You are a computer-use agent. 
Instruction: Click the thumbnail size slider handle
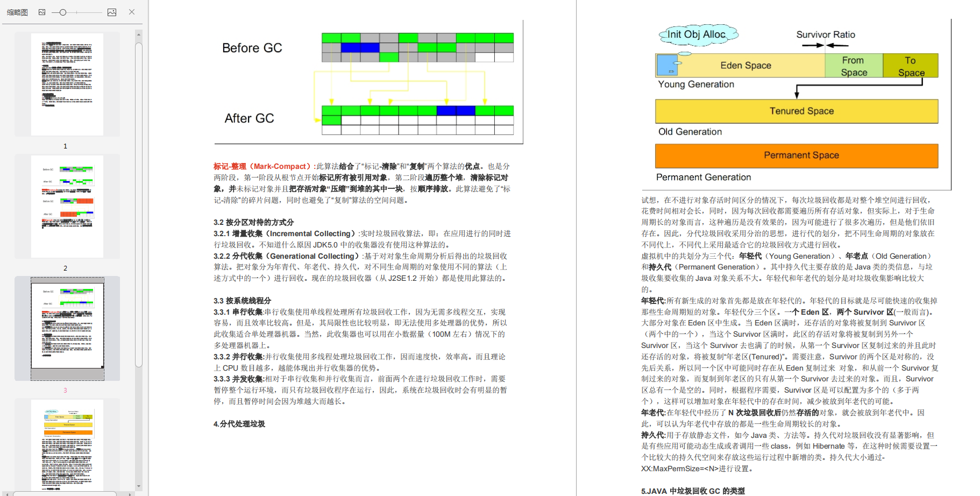coord(63,12)
